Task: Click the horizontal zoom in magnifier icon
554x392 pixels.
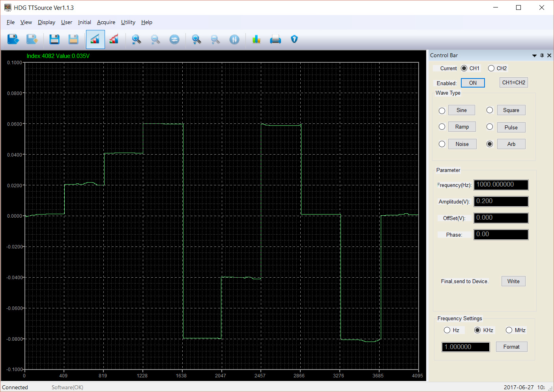Action: [x=137, y=39]
